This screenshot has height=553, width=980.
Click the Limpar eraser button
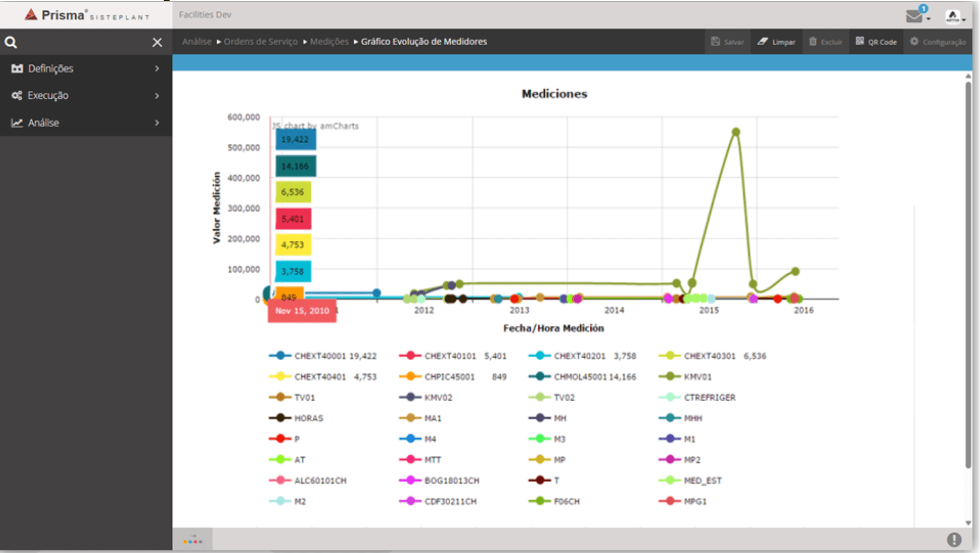coord(776,42)
